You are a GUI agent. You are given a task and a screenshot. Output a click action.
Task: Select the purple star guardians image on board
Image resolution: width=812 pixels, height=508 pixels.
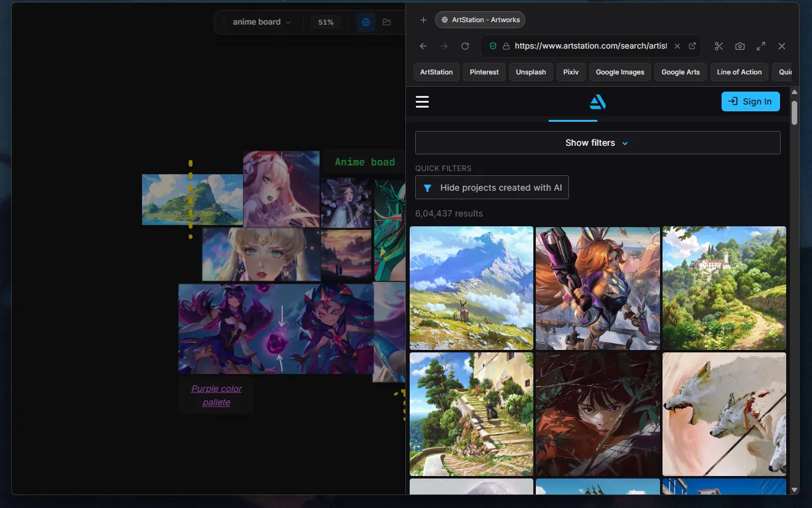coord(276,328)
